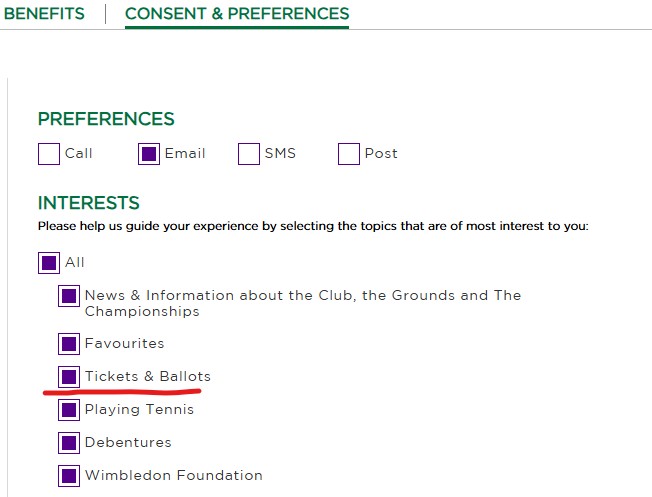
Task: Disable the Playing Tennis checkbox square
Action: [69, 410]
